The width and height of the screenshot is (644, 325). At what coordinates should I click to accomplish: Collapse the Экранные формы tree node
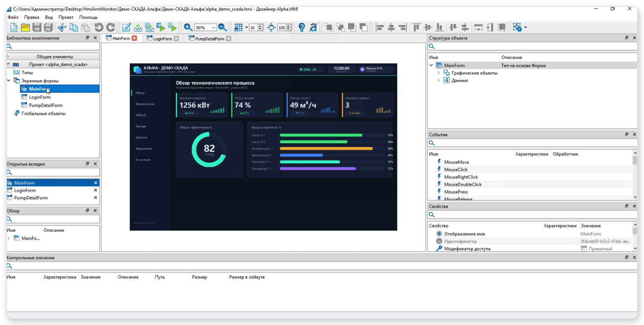coord(9,81)
